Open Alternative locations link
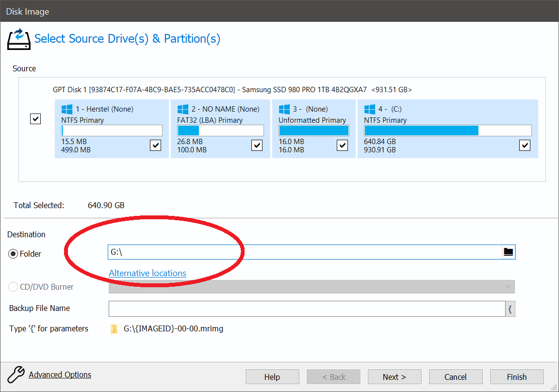 (148, 273)
